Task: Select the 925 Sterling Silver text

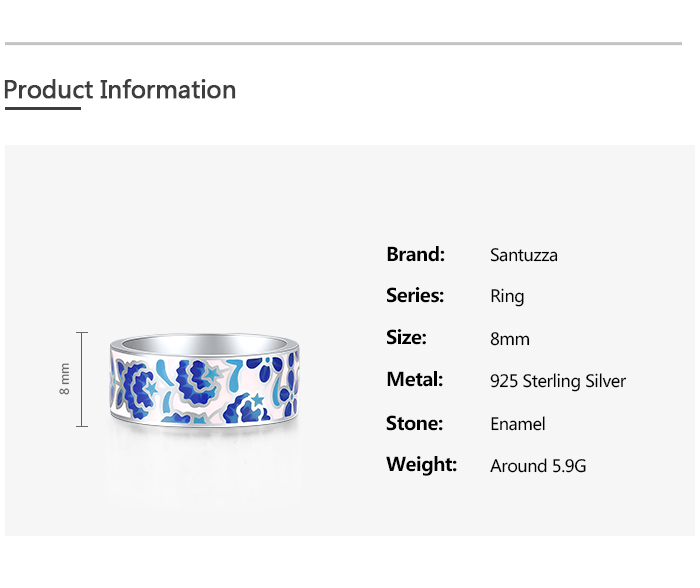Action: pyautogui.click(x=558, y=381)
